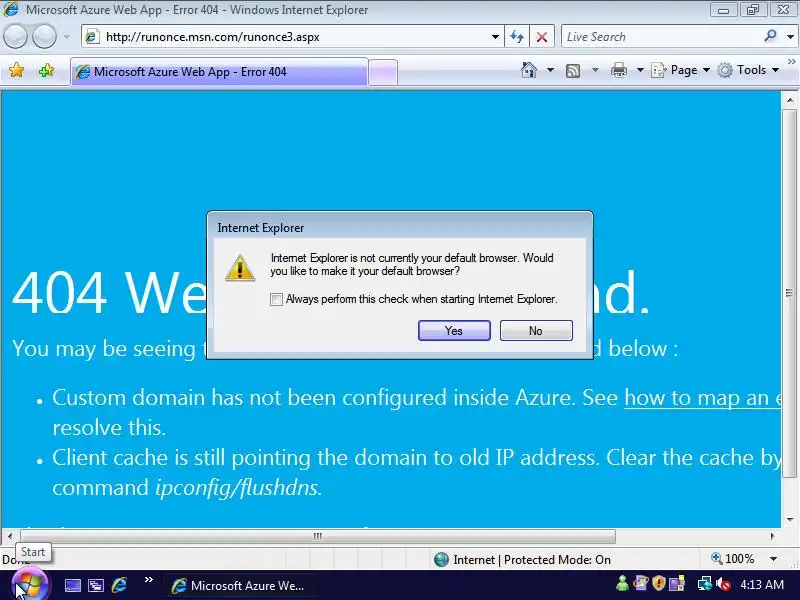Click vertical scrollbar up arrow
The width and height of the screenshot is (800, 600).
(790, 101)
